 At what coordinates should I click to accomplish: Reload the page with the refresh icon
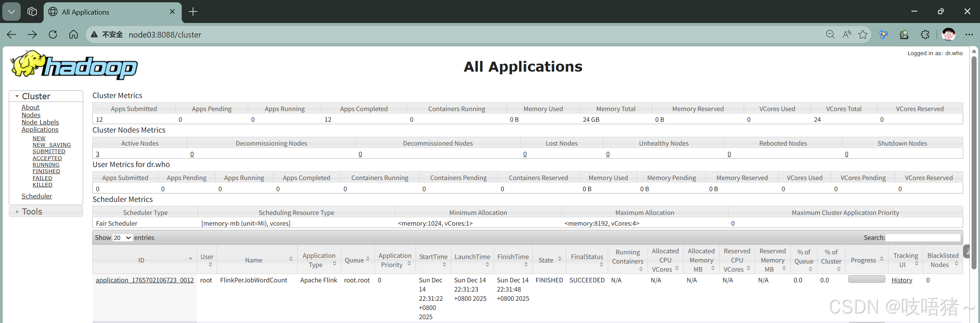(x=53, y=34)
